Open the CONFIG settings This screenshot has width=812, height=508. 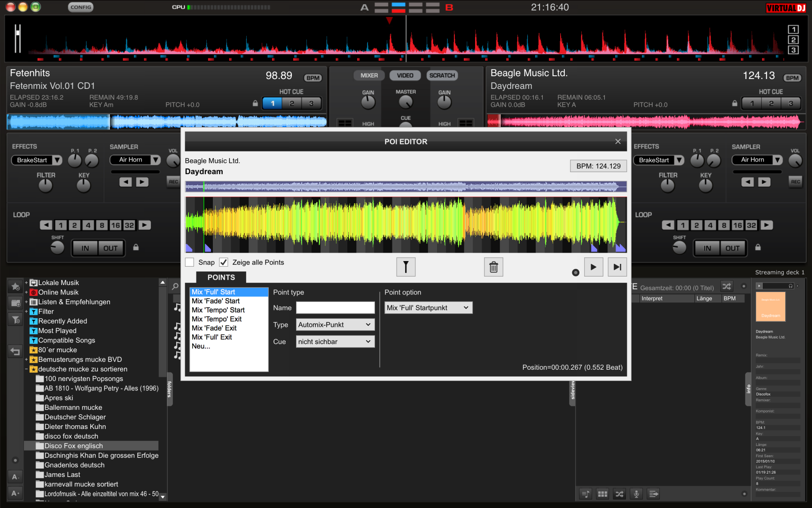click(x=81, y=7)
